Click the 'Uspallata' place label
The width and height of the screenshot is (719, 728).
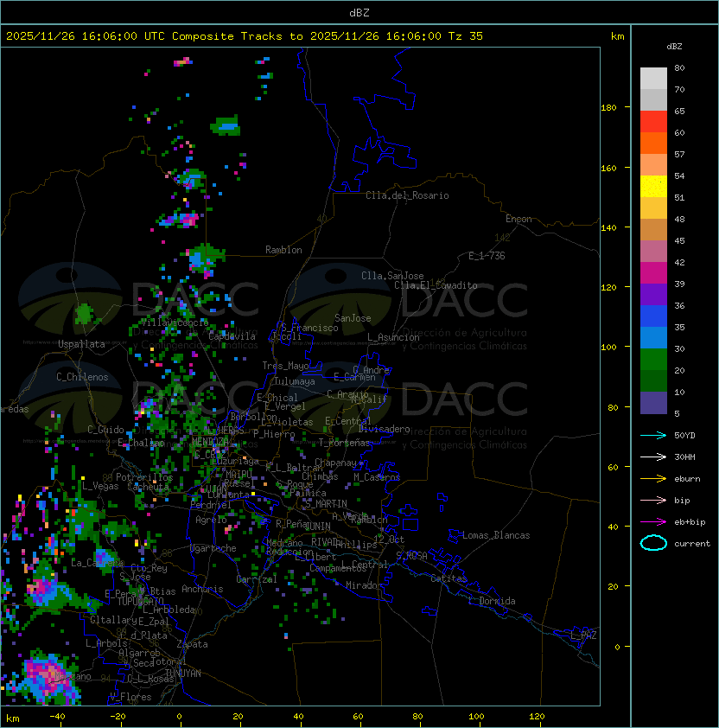tap(81, 344)
